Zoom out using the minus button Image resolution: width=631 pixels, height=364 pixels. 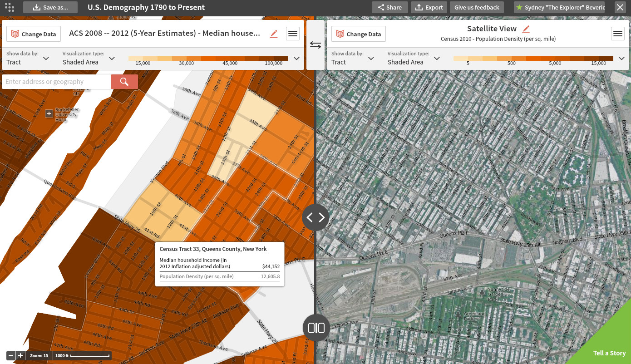10,355
